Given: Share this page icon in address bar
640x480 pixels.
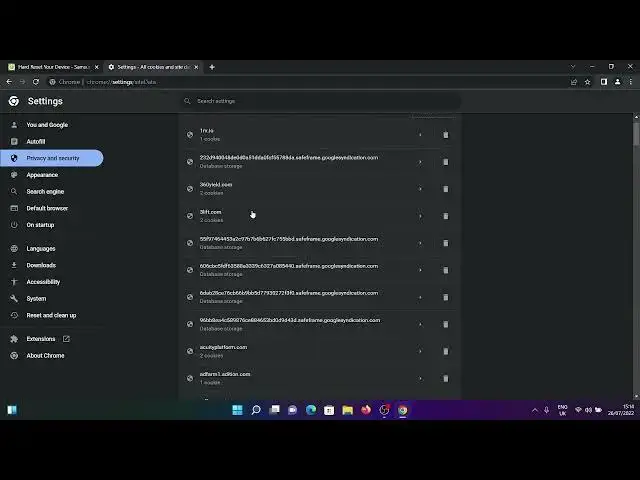Looking at the screenshot, I should pos(574,82).
